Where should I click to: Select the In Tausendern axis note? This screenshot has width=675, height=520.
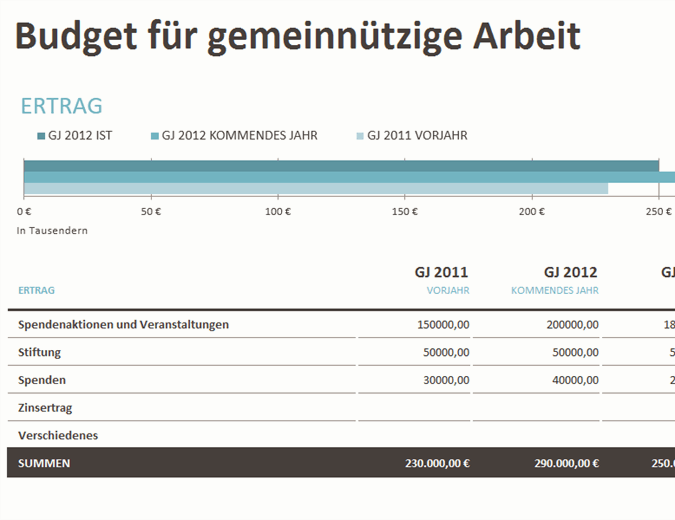(52, 231)
